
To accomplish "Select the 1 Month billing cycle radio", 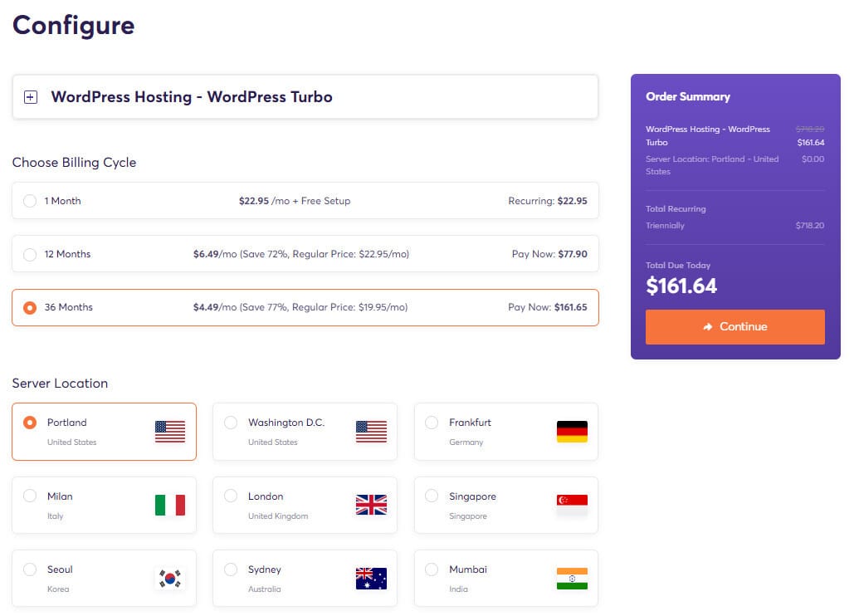I will click(x=30, y=201).
